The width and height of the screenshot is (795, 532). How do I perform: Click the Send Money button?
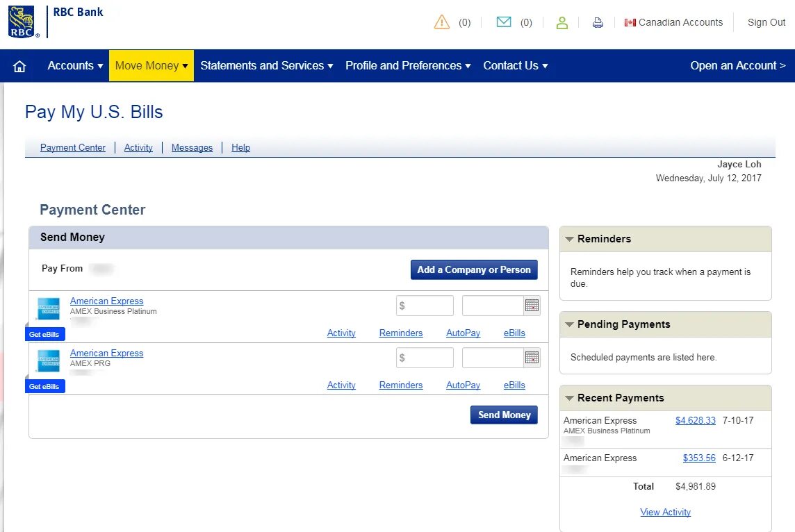tap(503, 415)
